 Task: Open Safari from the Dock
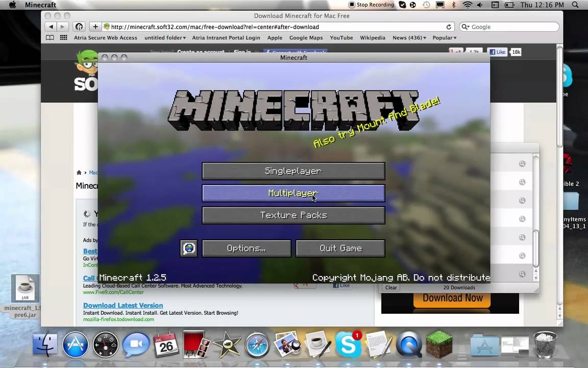[x=257, y=344]
